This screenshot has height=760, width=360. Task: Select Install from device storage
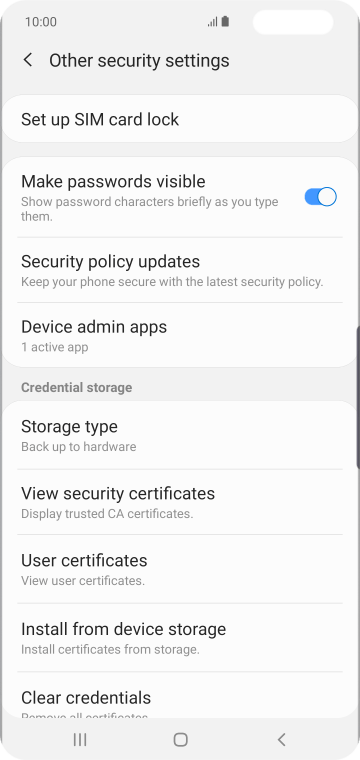(x=180, y=637)
